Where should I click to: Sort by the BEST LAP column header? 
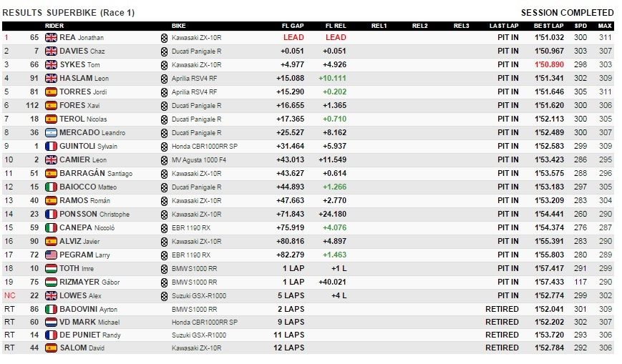[x=548, y=26]
